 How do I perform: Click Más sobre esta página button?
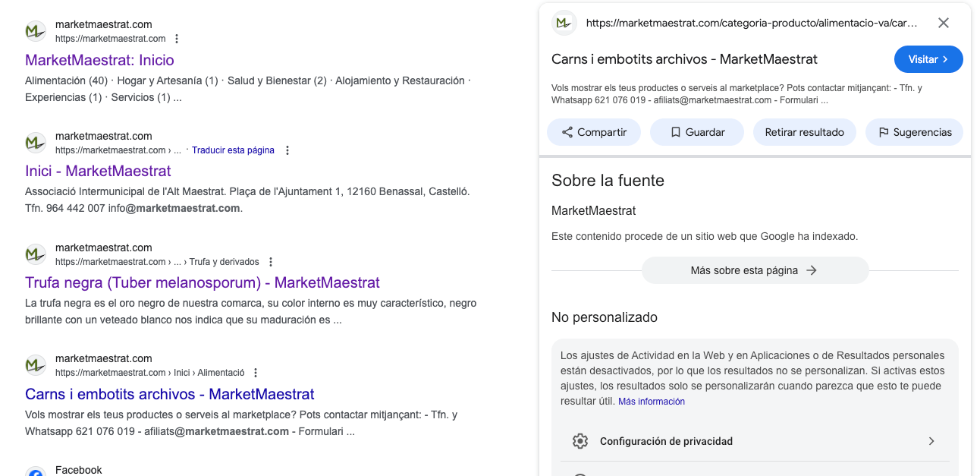point(755,270)
